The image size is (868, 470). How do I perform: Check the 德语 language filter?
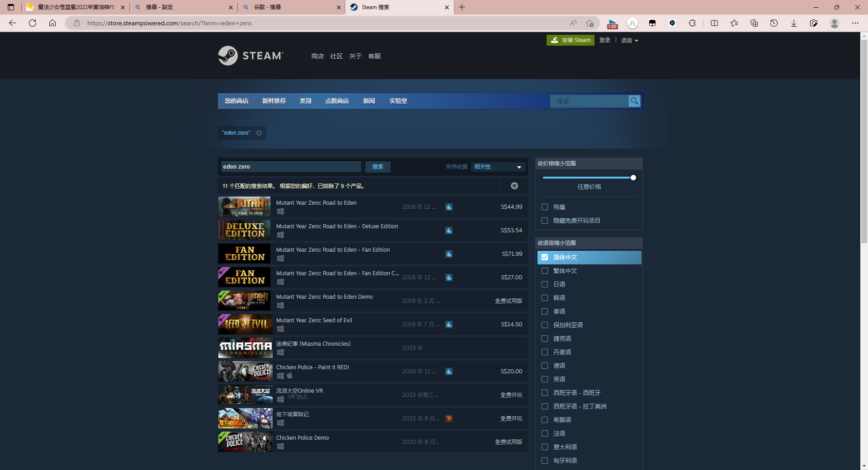545,366
